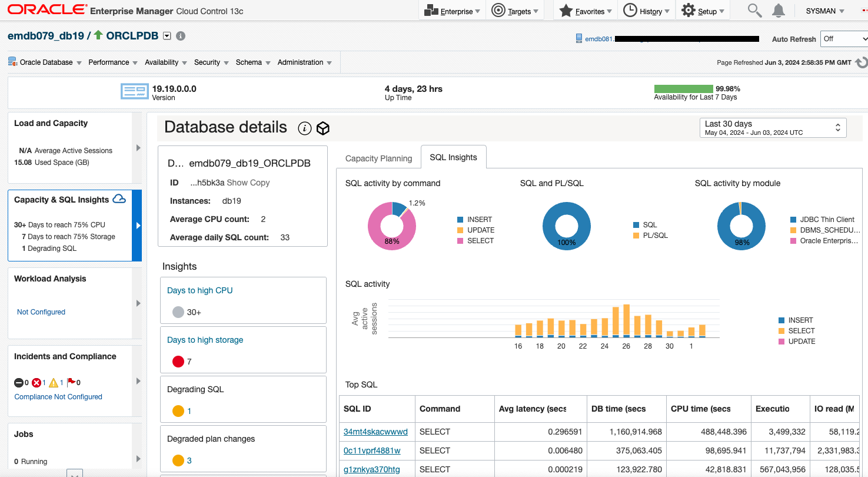Open the emdb079_db19 container link
Image resolution: width=868 pixels, height=477 pixels.
point(46,36)
